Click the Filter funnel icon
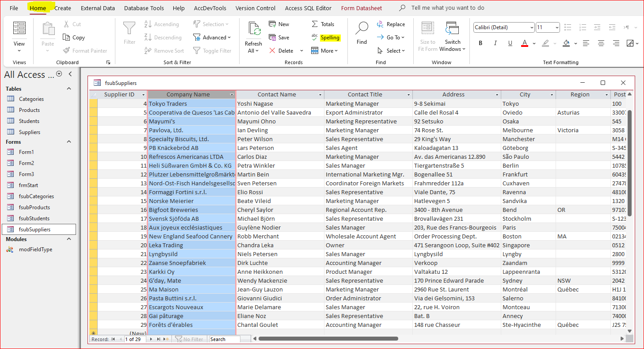Viewport: 644px width, 349px height. pos(129,29)
